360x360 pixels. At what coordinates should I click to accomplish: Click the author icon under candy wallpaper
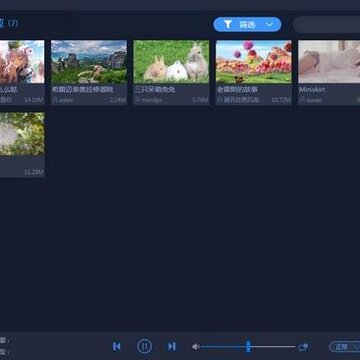point(220,100)
